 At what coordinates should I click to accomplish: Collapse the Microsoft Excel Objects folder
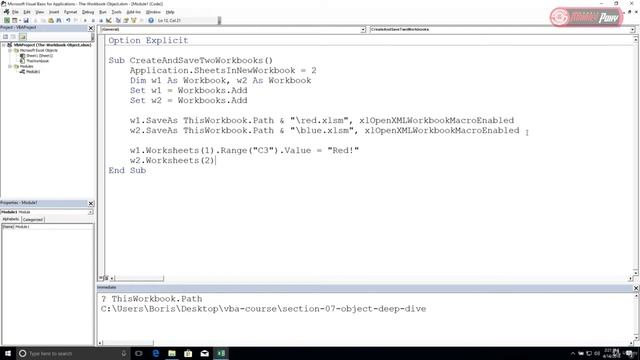(10, 50)
